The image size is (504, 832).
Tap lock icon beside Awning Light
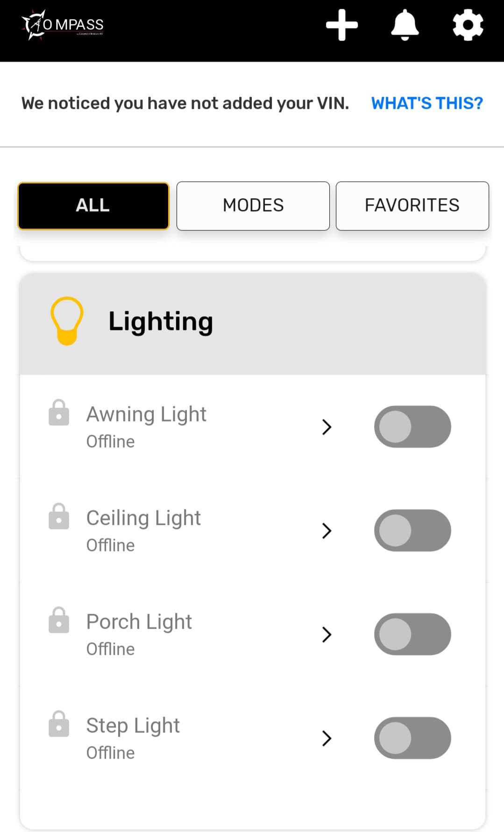click(x=59, y=413)
